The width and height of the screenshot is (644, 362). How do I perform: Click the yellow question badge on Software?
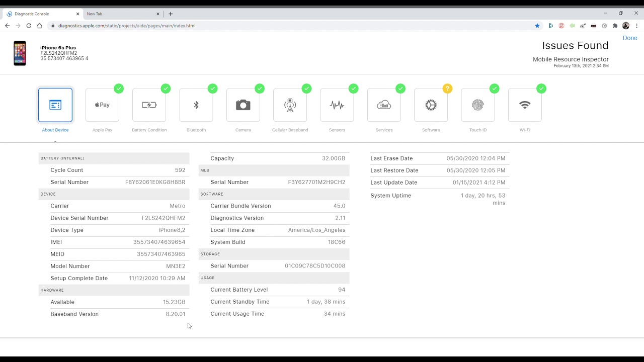click(447, 88)
